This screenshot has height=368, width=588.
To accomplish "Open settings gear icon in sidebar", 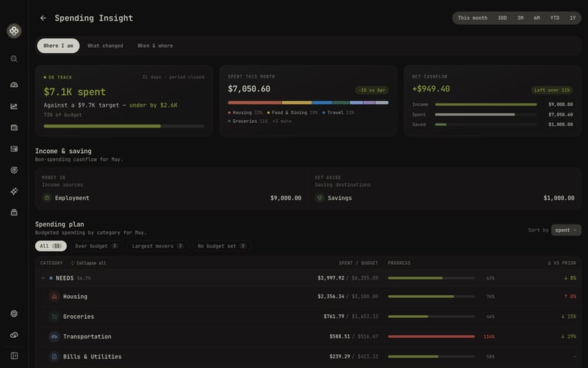I will tap(14, 314).
